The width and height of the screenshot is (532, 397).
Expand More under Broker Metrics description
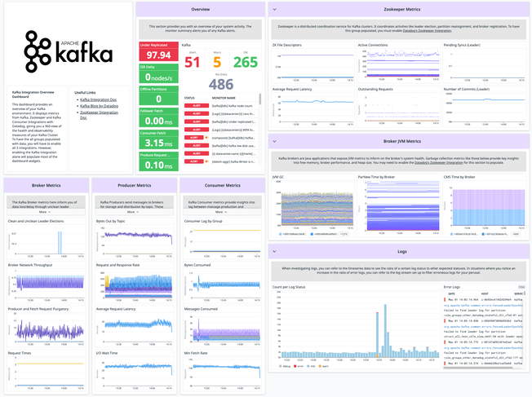44,210
